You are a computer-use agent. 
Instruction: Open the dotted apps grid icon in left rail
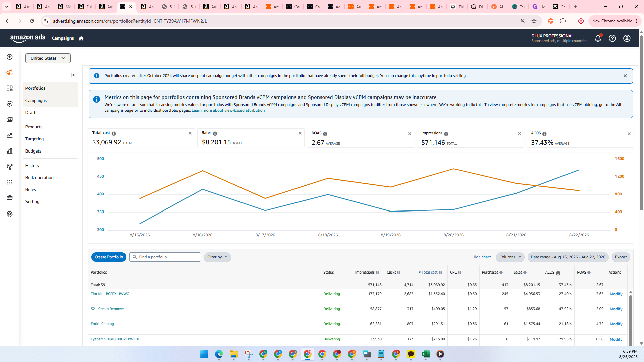(x=10, y=182)
